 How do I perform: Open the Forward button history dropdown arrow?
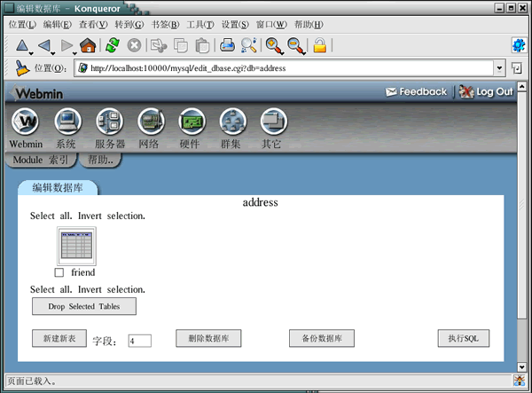click(x=74, y=53)
